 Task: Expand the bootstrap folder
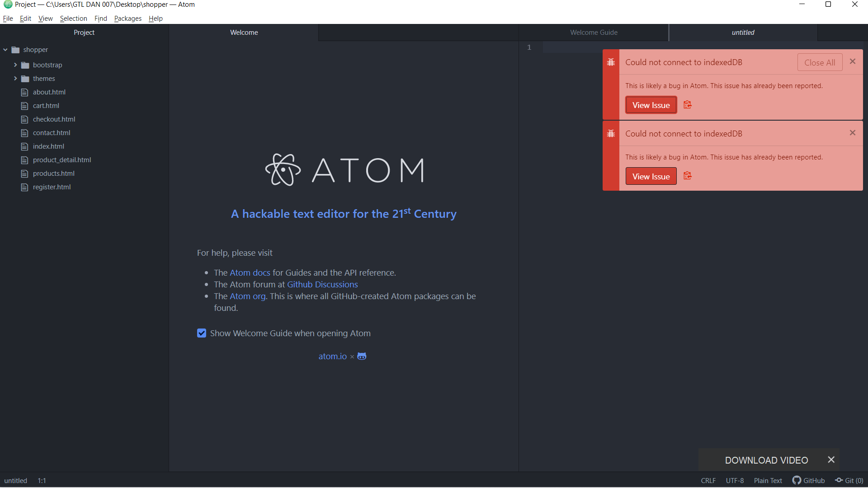pyautogui.click(x=15, y=65)
